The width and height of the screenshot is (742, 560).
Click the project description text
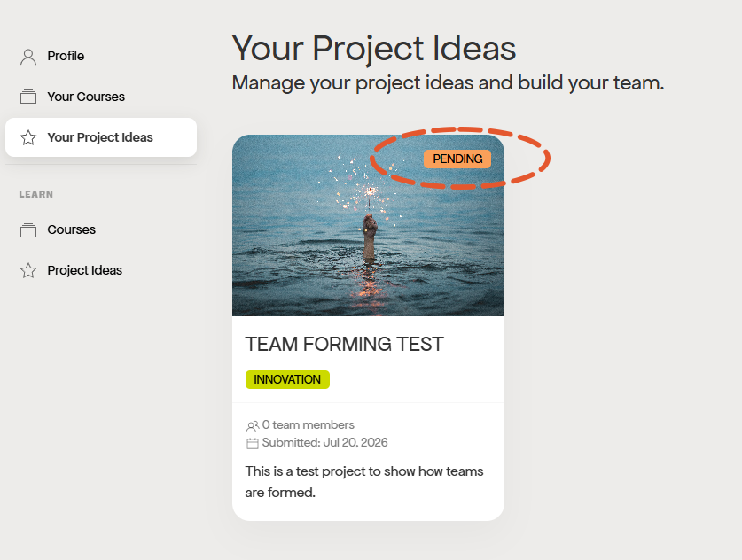click(x=363, y=481)
